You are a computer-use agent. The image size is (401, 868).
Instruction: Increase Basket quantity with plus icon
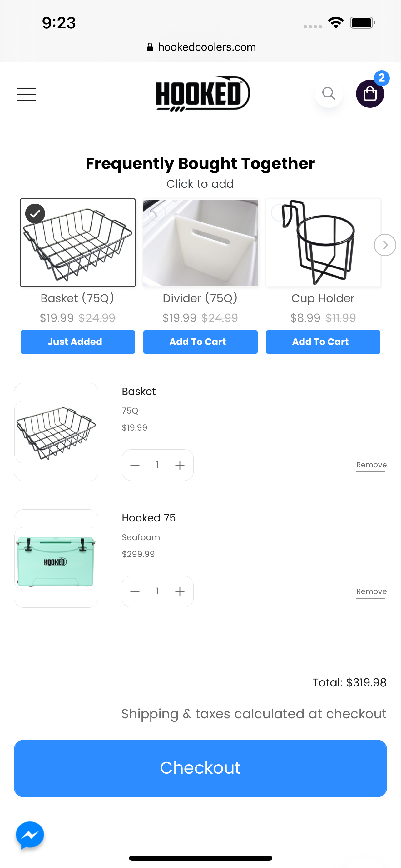pyautogui.click(x=180, y=465)
